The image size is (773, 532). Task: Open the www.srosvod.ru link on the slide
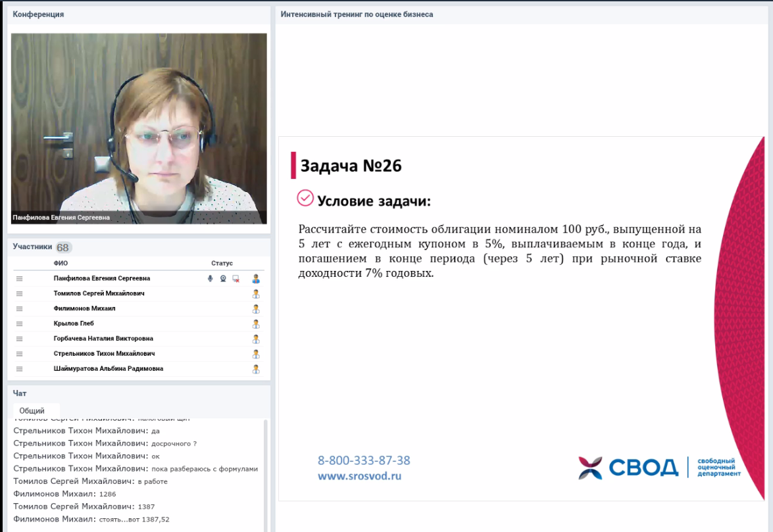[359, 476]
